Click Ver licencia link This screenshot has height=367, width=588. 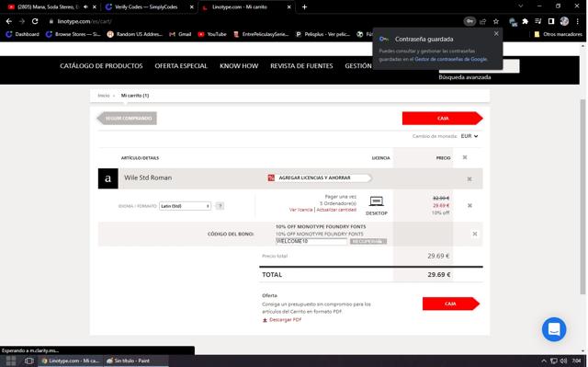coord(300,210)
